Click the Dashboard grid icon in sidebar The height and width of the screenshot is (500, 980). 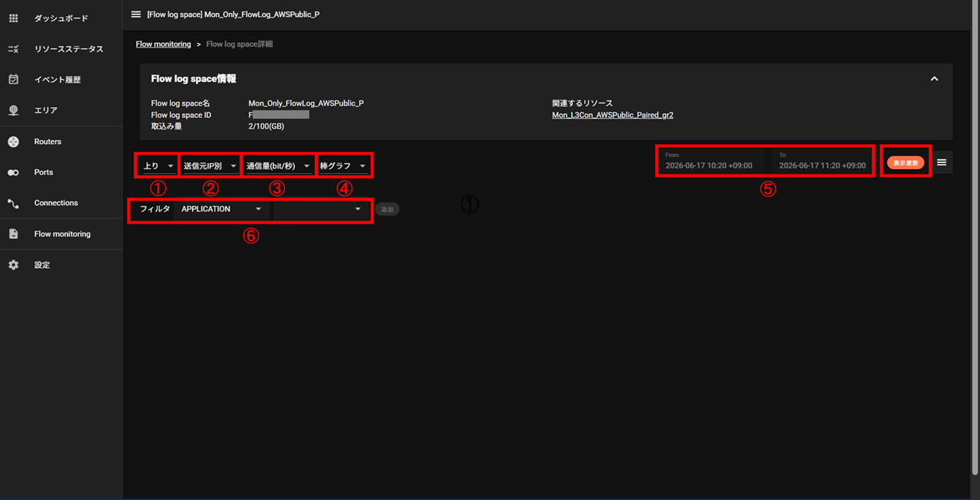(x=13, y=18)
